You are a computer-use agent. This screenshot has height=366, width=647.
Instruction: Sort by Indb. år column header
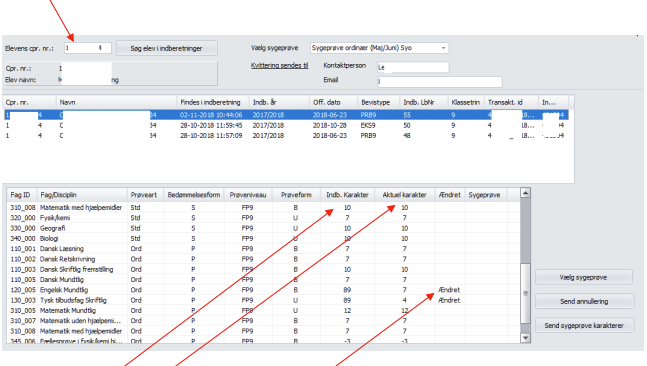tap(279, 102)
